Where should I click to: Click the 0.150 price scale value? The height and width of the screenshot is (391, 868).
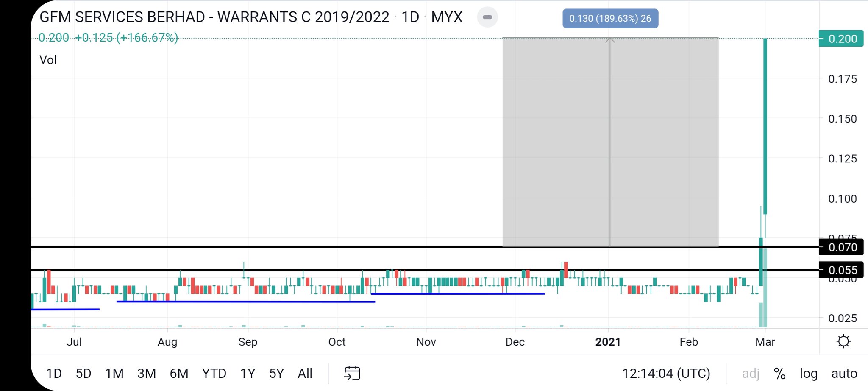[843, 119]
